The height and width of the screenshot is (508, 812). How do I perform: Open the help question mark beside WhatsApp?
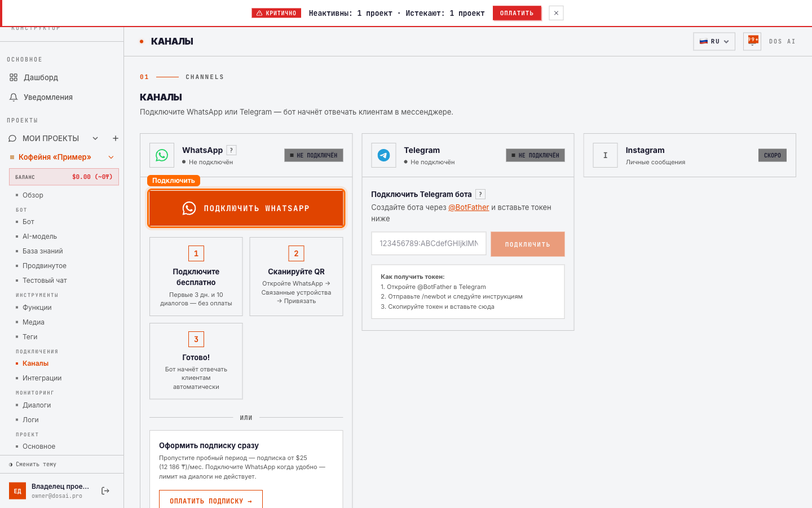click(x=231, y=150)
